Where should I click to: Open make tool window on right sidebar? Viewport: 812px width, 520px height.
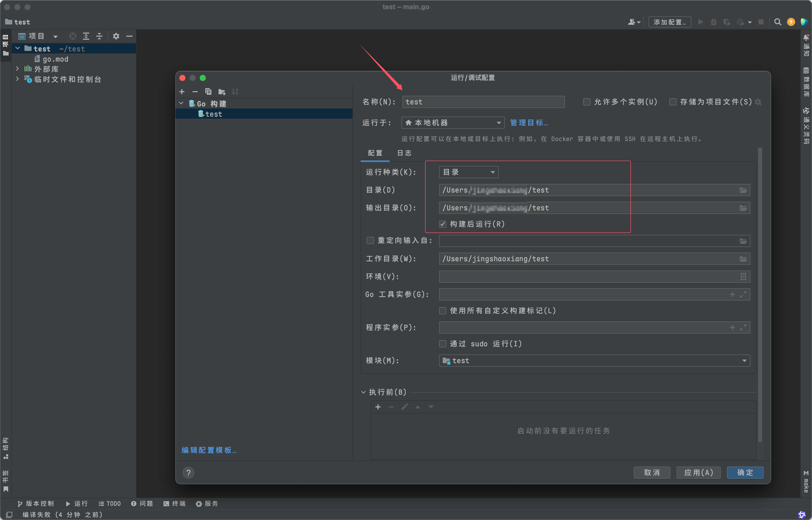pos(806,482)
